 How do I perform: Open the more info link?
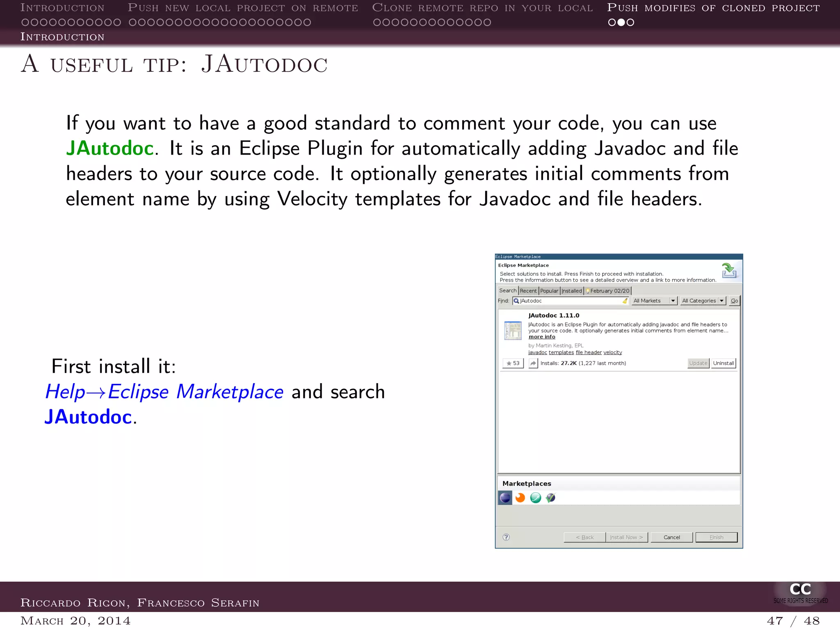tap(542, 337)
